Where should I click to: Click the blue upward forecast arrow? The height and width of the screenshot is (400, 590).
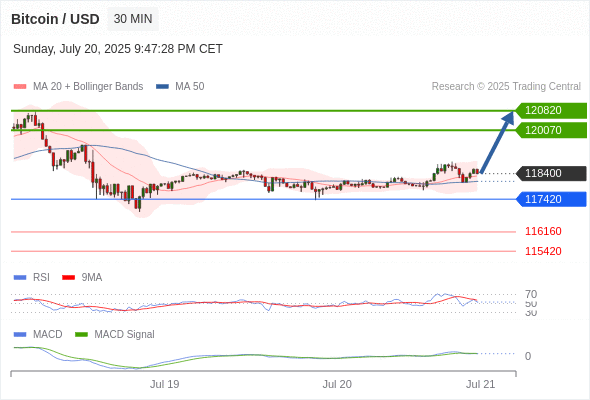(x=497, y=142)
